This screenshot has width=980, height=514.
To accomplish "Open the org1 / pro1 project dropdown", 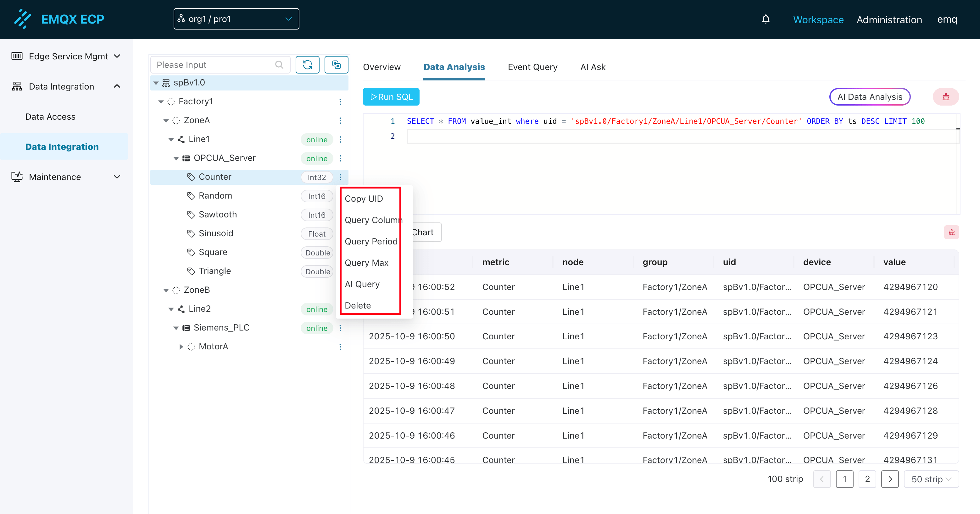I will [236, 19].
